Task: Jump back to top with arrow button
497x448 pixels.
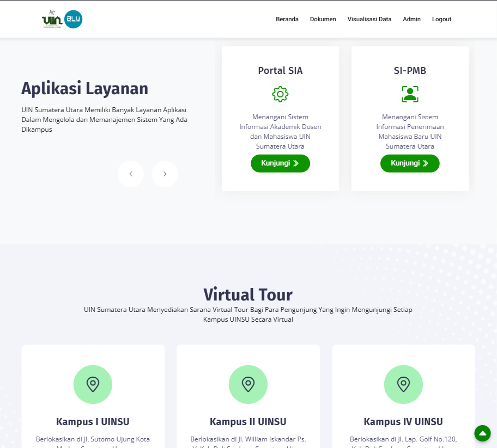Action: [482, 433]
